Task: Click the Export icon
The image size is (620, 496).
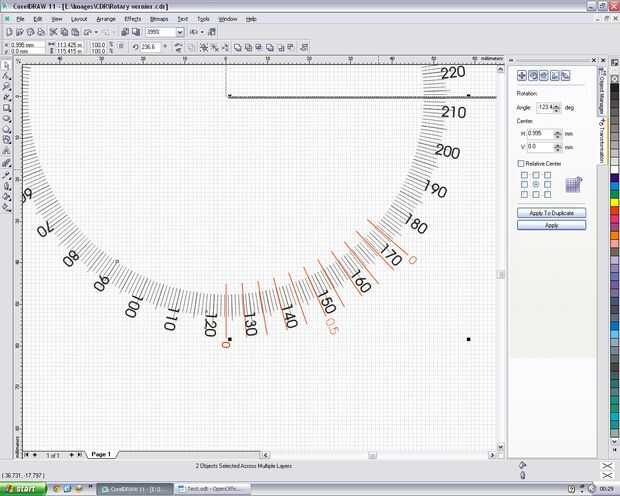Action: (x=136, y=32)
